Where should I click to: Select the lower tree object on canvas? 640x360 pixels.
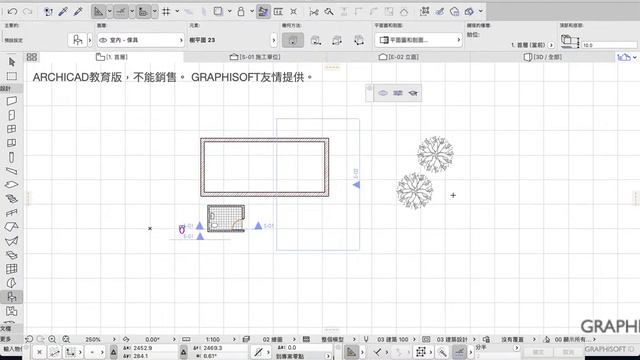click(415, 191)
